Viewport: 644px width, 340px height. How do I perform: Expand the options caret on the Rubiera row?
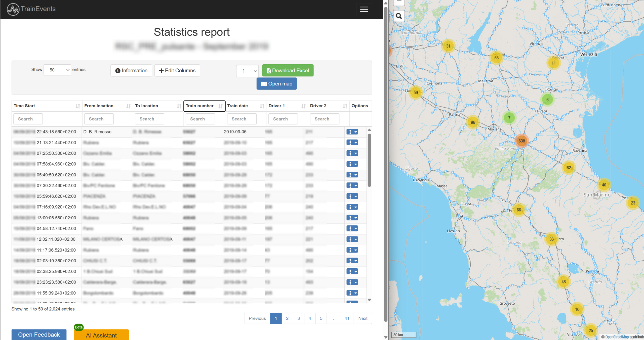(355, 142)
